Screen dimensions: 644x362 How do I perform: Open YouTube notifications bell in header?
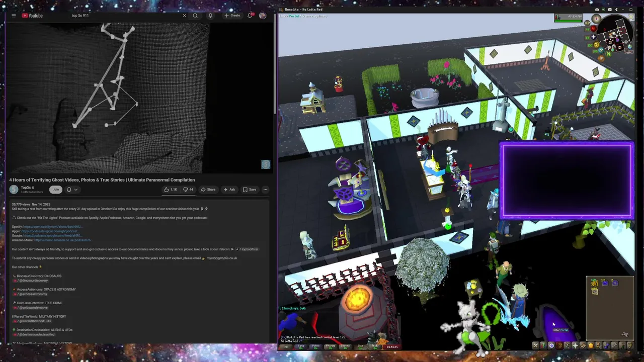click(250, 16)
